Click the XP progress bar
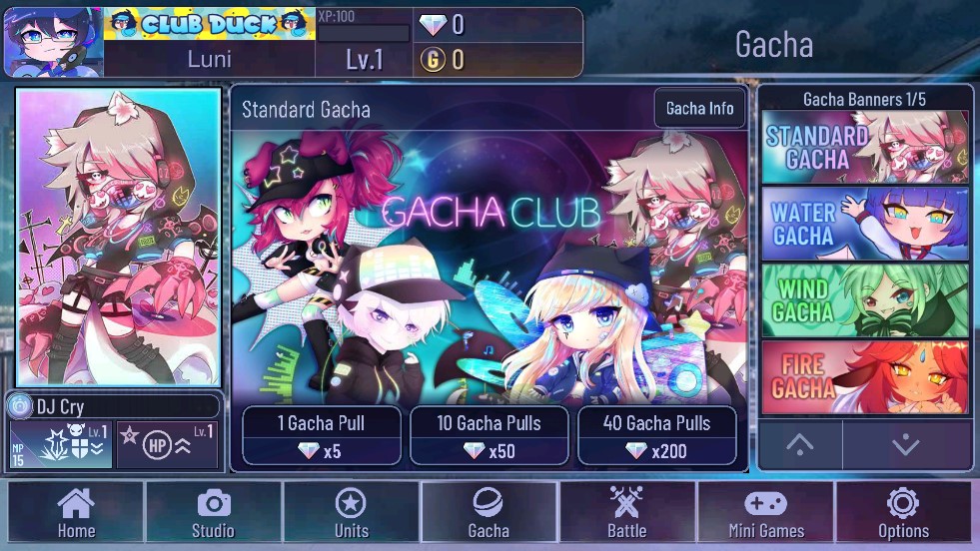980x551 pixels. 364,33
